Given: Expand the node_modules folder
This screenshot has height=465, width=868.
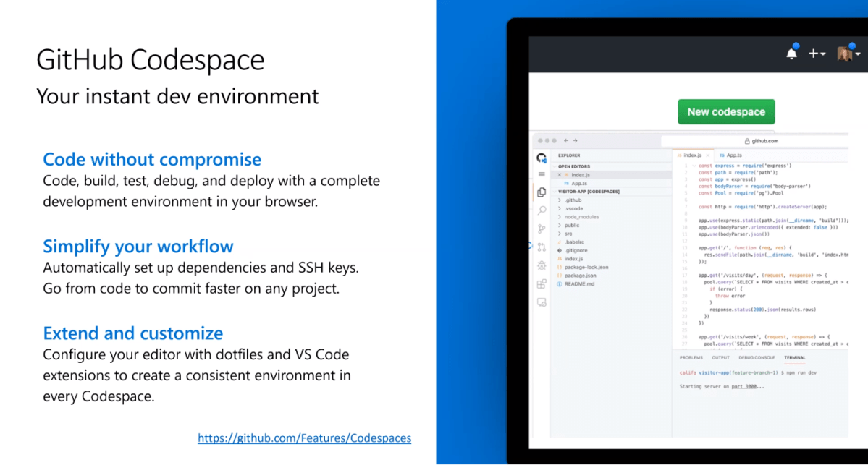Looking at the screenshot, I should point(581,217).
